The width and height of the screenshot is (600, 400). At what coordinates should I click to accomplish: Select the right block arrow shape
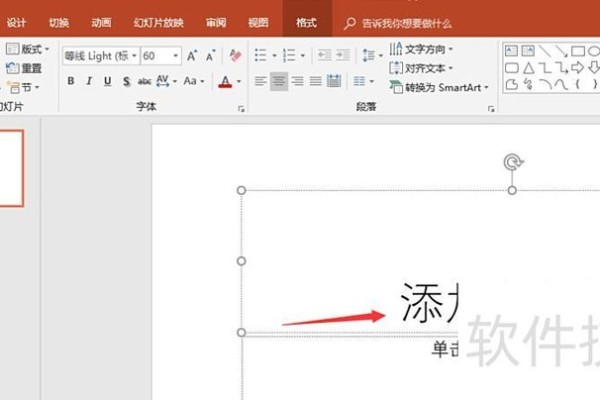[577, 68]
